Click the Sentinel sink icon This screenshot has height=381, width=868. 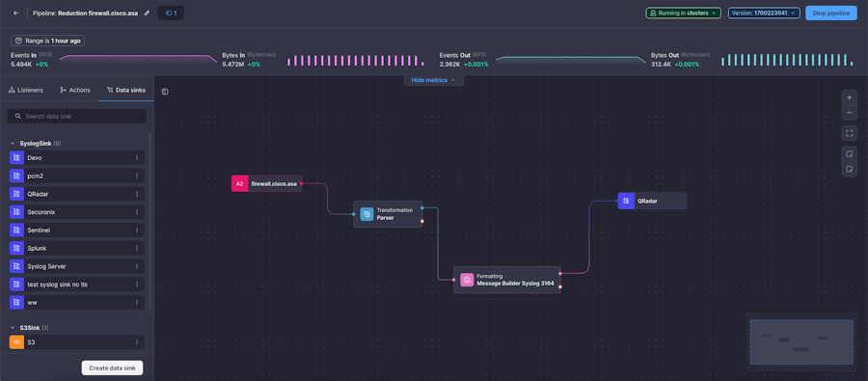tap(16, 230)
